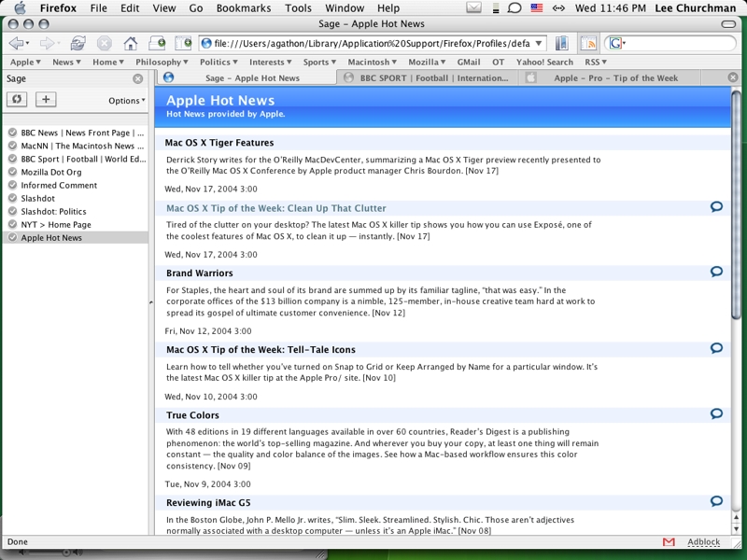This screenshot has height=560, width=747.
Task: Click the Home toolbar icon
Action: click(131, 44)
